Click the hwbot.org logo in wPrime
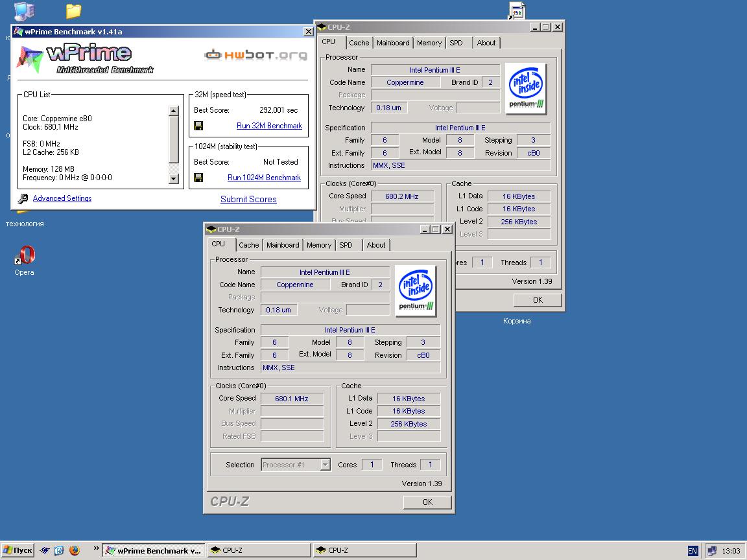 click(256, 54)
